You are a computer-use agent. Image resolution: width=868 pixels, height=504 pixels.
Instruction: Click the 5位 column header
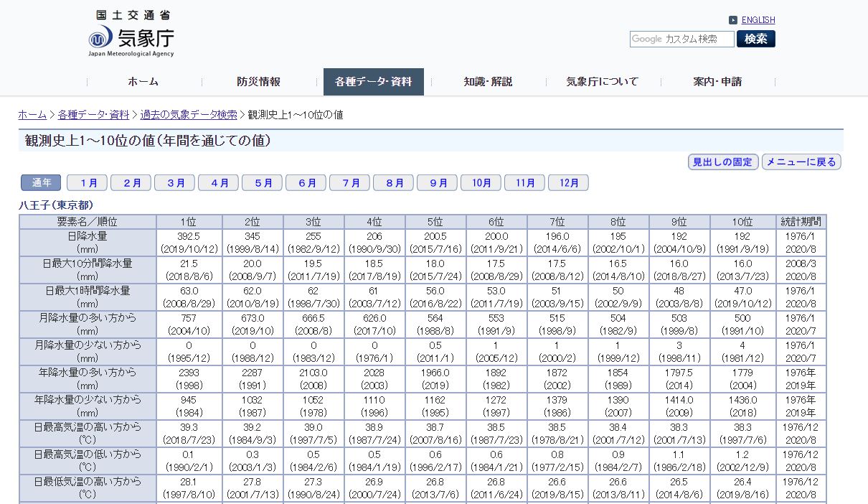(x=435, y=222)
